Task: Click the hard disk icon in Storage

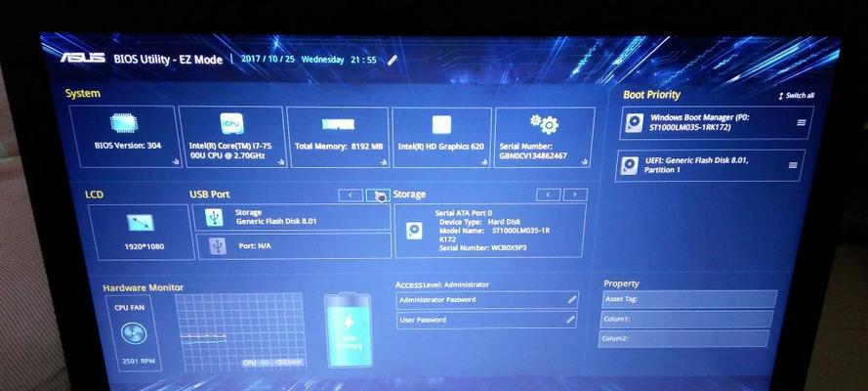Action: coord(414,231)
